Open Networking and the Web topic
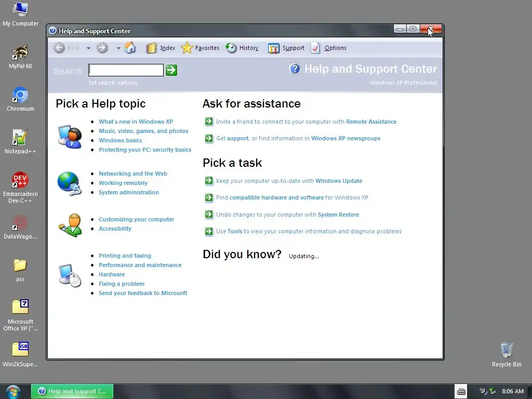Viewport: 532px width, 399px height. click(x=133, y=174)
